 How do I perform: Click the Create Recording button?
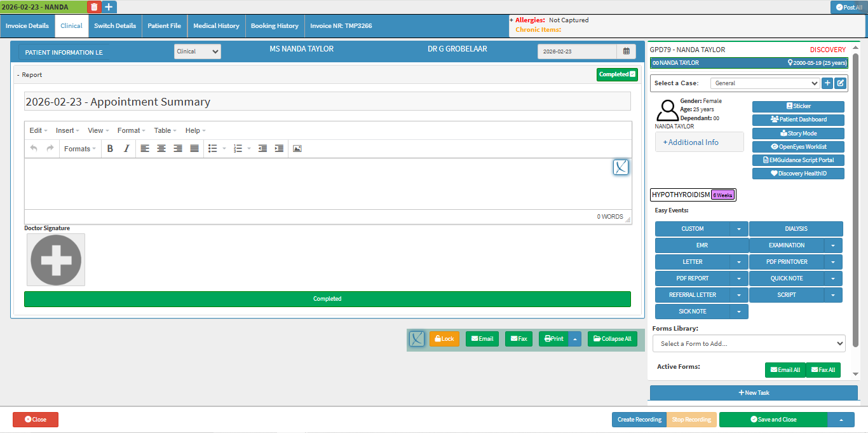click(x=639, y=420)
